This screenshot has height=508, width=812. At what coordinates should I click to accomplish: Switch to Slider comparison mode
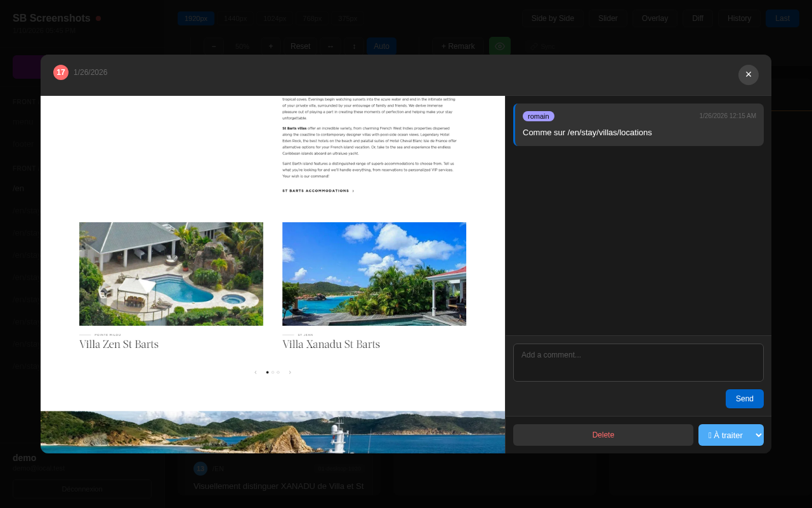[x=608, y=18]
